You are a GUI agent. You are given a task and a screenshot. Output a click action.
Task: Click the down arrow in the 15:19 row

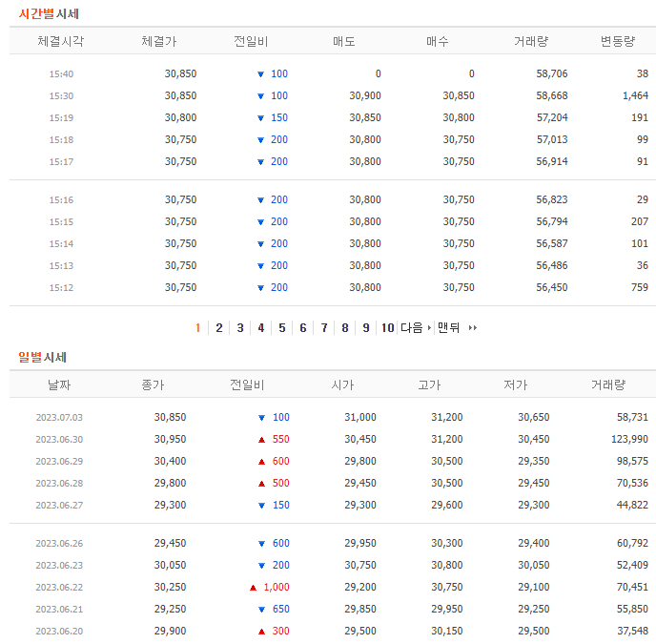pyautogui.click(x=260, y=118)
